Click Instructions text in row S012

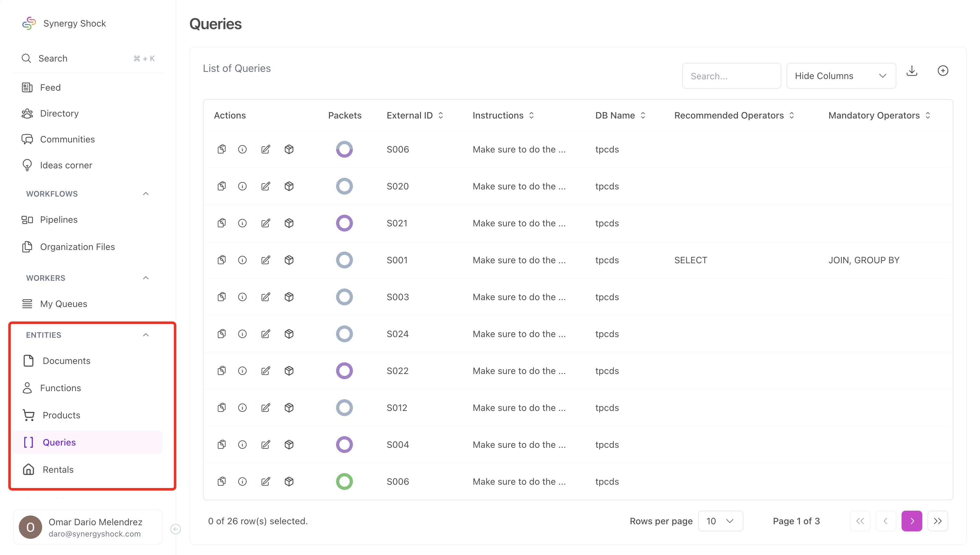519,408
